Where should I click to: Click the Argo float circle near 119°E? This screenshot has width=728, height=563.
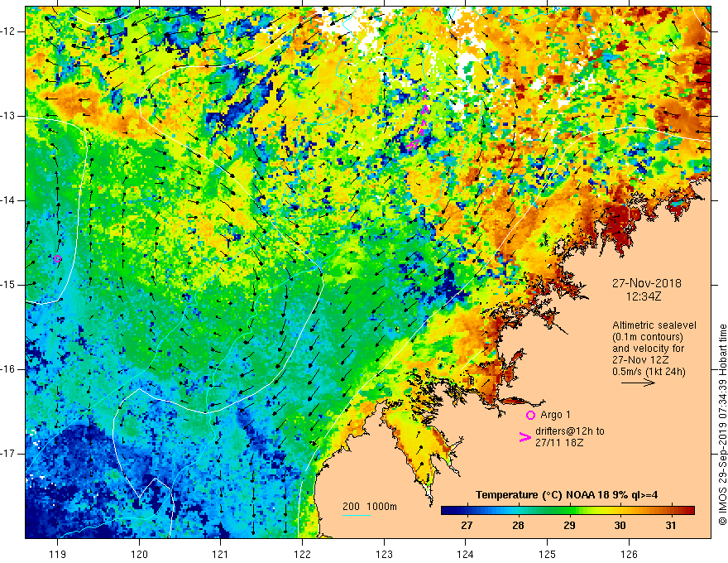point(57,259)
